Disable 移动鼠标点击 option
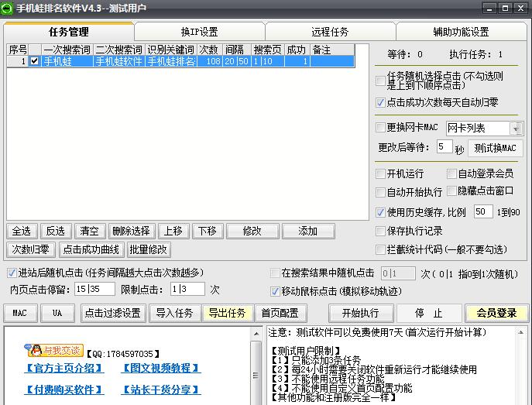The width and height of the screenshot is (532, 405). pos(275,291)
